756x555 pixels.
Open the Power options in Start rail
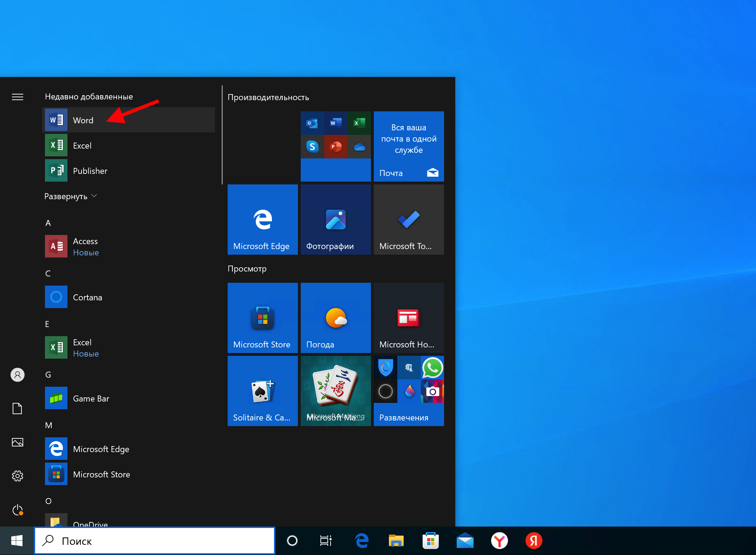point(18,510)
